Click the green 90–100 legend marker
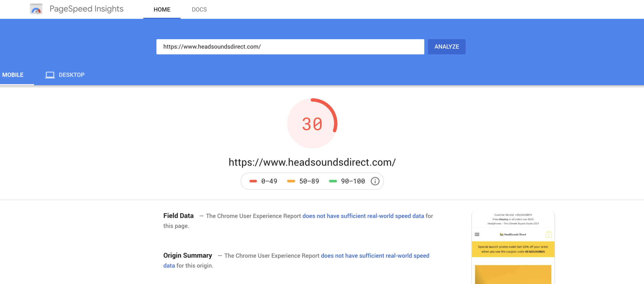Screen dimensions: 644x284 point(333,181)
